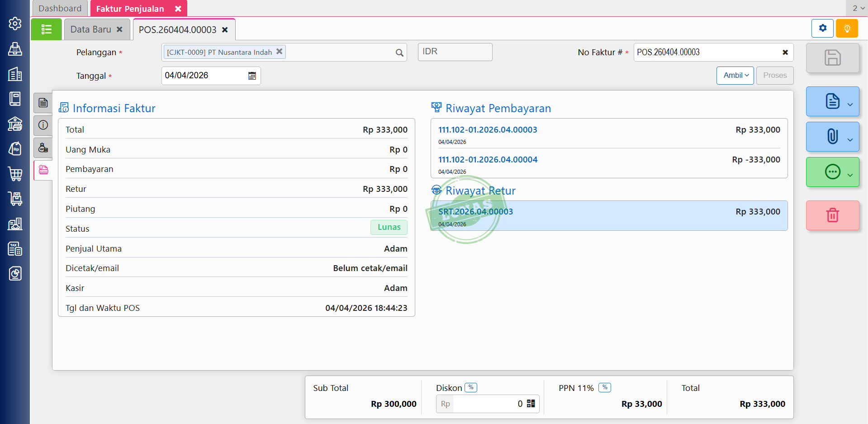The width and height of the screenshot is (868, 424).
Task: Remove PT Nusantara Indah customer tag
Action: [280, 52]
